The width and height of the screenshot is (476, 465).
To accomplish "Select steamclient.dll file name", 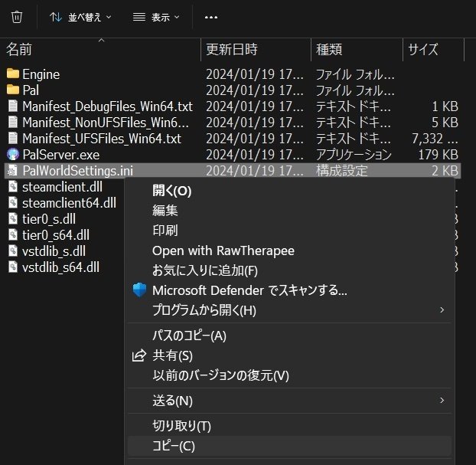I will (x=62, y=187).
